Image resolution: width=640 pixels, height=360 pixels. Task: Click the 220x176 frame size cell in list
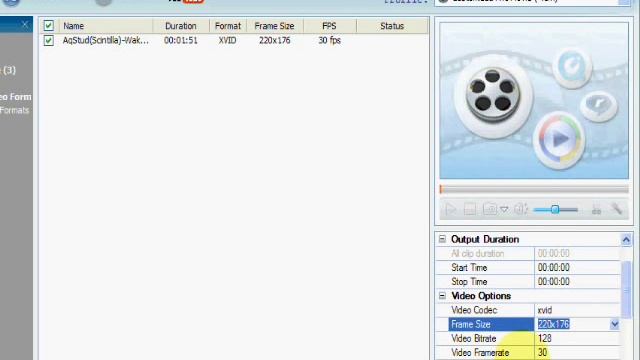click(x=274, y=40)
